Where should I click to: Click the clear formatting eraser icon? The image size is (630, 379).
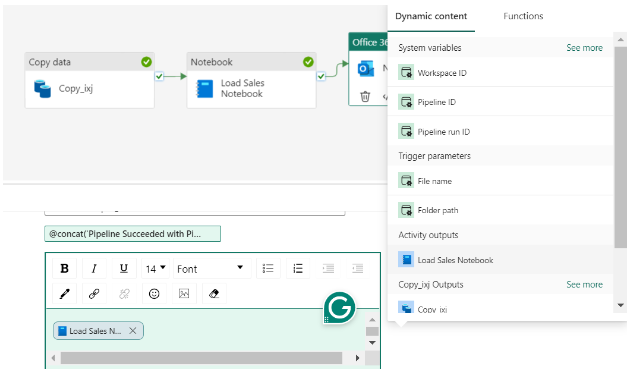[214, 294]
